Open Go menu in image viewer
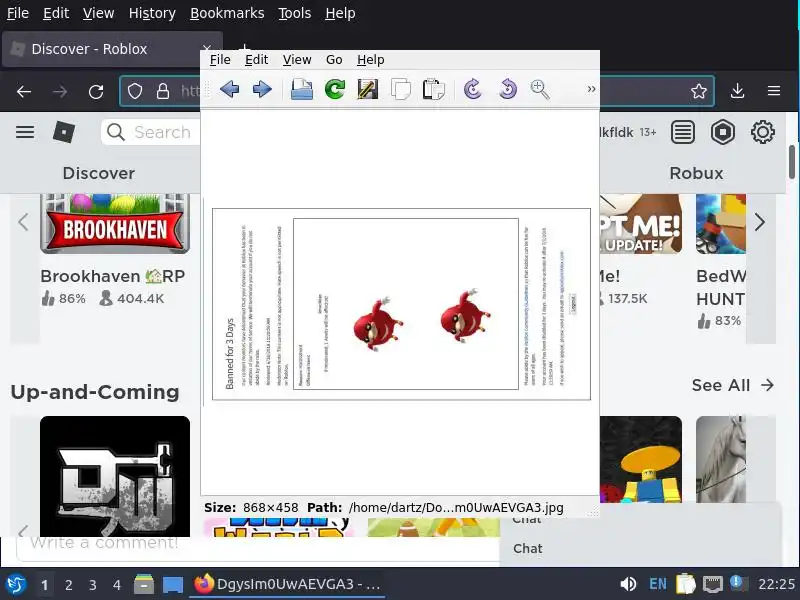This screenshot has width=800, height=600. click(x=334, y=60)
